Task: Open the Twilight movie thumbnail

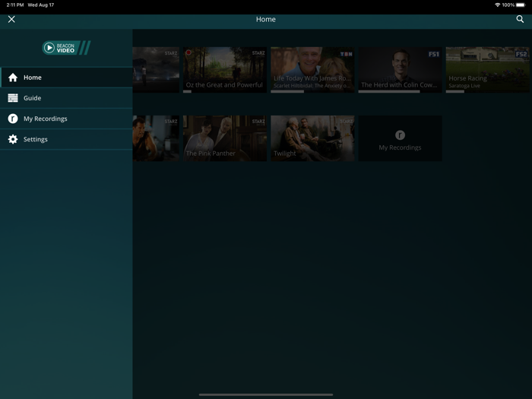Action: pyautogui.click(x=312, y=138)
